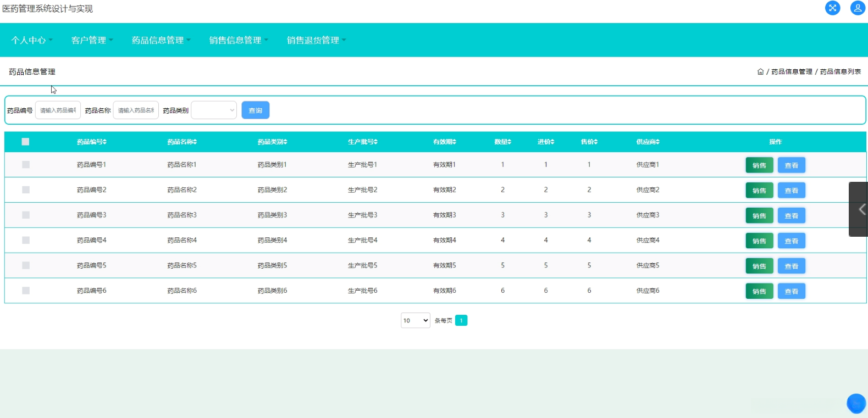This screenshot has height=418, width=868.
Task: Click 销售 button for 药品编号4
Action: point(760,241)
